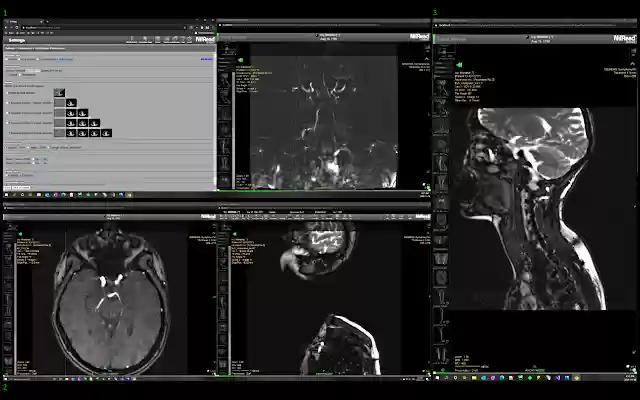Image resolution: width=640 pixels, height=400 pixels.
Task: Select the two-image layout radio button
Action: click(7, 103)
